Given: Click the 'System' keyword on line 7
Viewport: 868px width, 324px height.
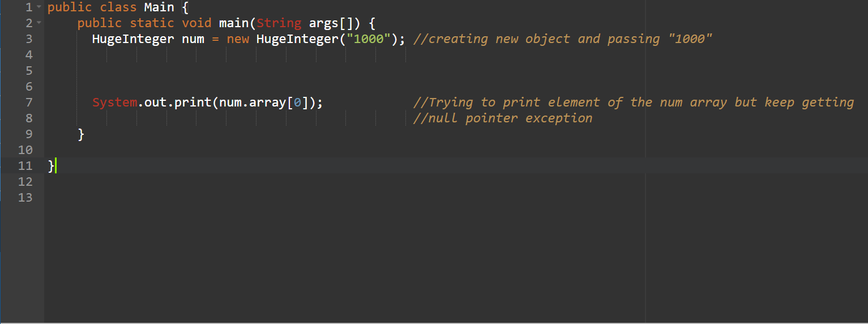Looking at the screenshot, I should [x=114, y=103].
